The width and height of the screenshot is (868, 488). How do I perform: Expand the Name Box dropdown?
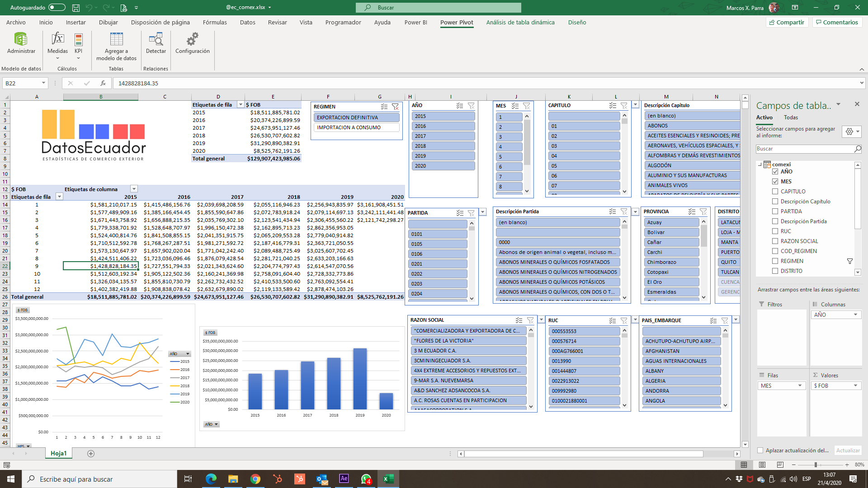tap(43, 83)
